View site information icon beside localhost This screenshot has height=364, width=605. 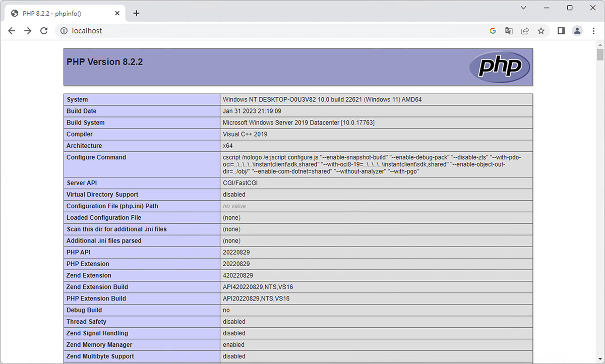[64, 31]
